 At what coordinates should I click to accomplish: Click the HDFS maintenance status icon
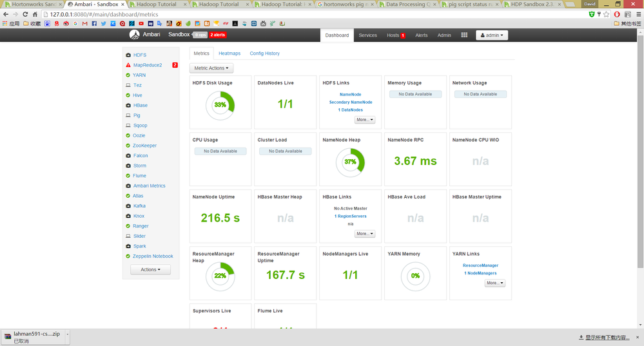coord(128,55)
